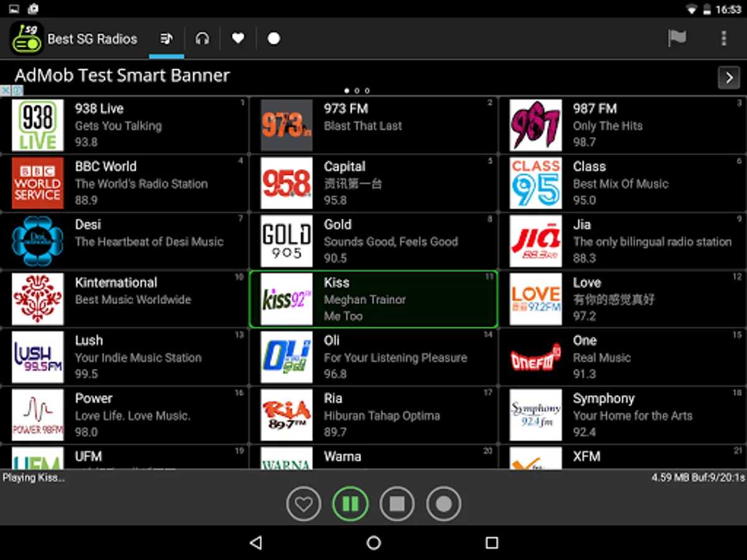Tap the XFM station name

pos(586,456)
